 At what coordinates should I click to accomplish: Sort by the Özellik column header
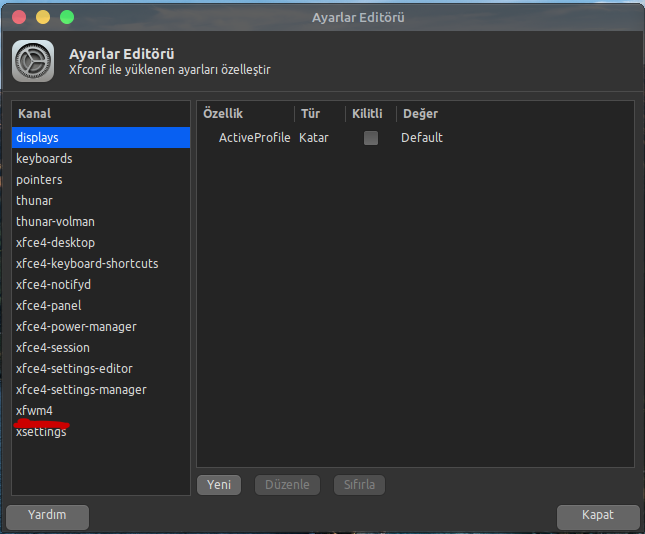click(x=246, y=114)
